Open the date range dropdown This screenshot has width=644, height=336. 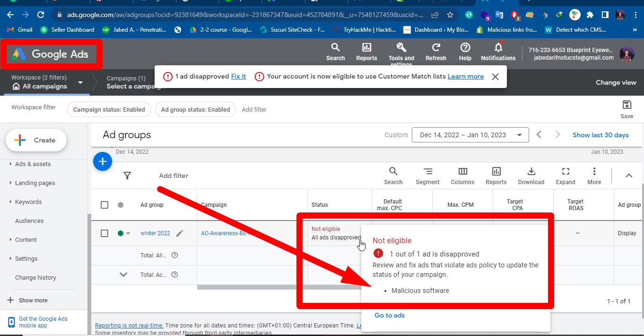coord(470,135)
